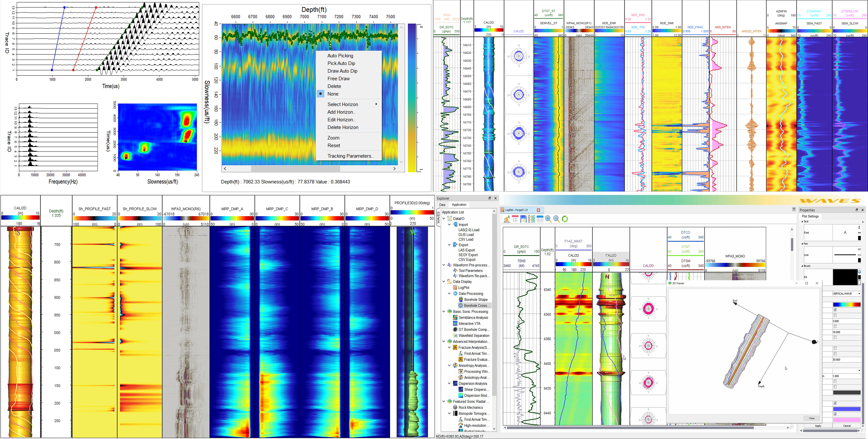The image size is (868, 439).
Task: Click the save disk icon in LogPlot toolbar
Action: (523, 219)
